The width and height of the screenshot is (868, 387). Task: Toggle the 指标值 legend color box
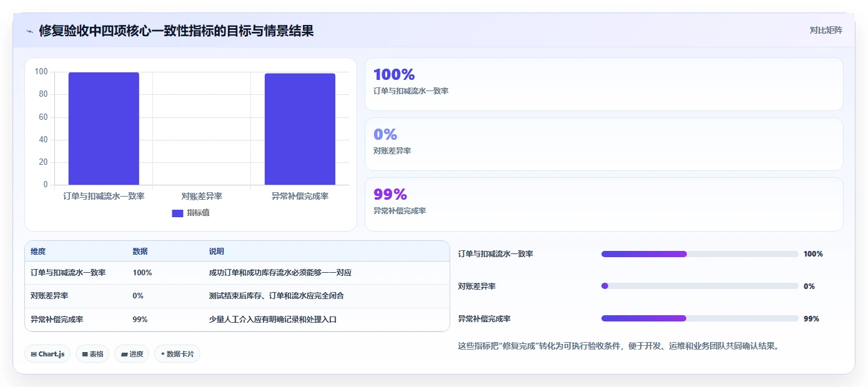[x=177, y=213]
